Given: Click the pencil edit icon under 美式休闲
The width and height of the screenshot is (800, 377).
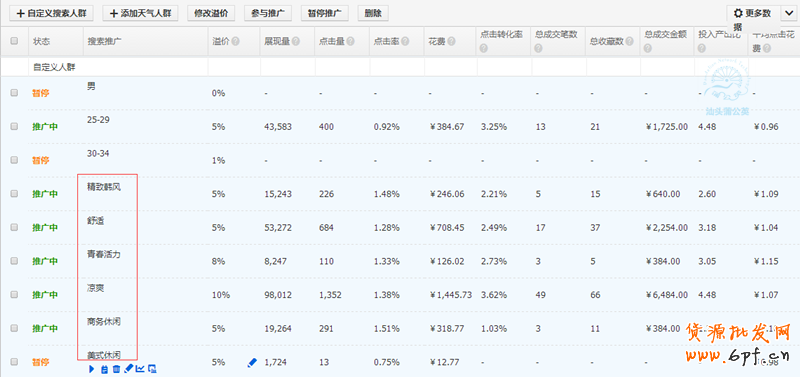Looking at the screenshot, I should [129, 368].
